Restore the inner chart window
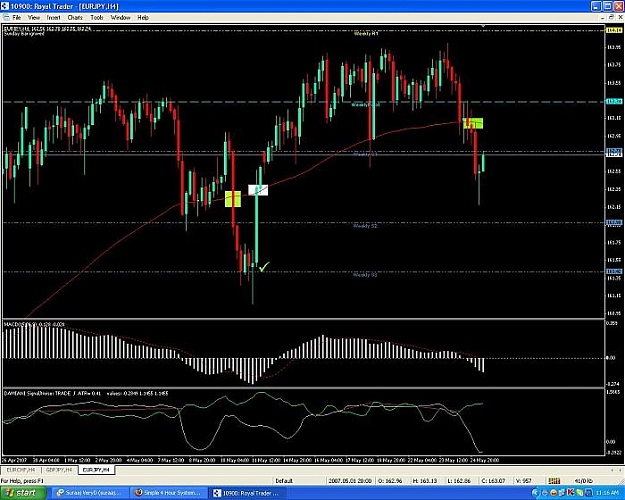 [612, 17]
